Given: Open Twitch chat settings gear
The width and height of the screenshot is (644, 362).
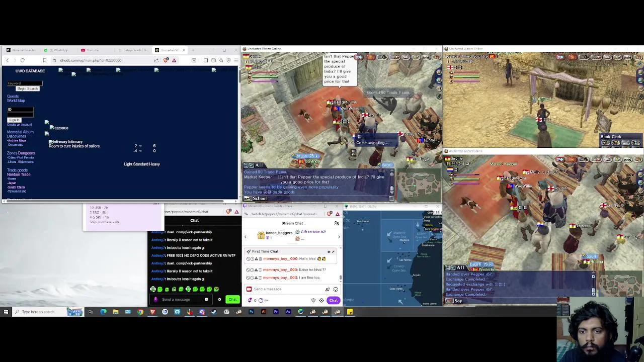Looking at the screenshot, I should coord(321,300).
